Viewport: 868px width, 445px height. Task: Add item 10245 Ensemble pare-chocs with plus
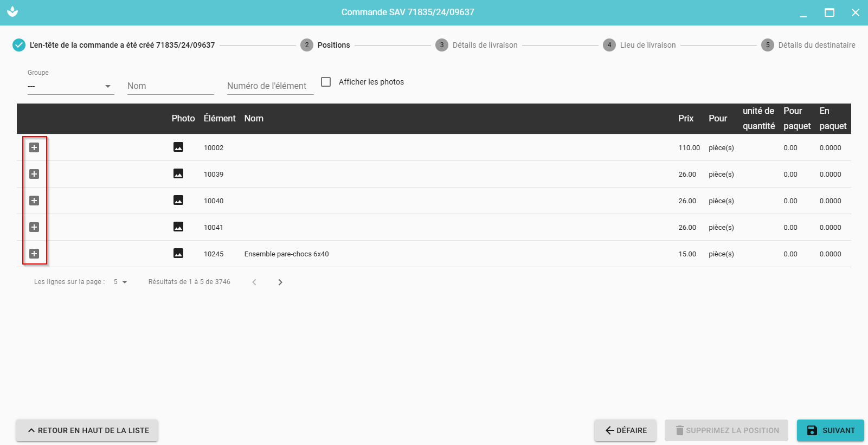coord(34,254)
